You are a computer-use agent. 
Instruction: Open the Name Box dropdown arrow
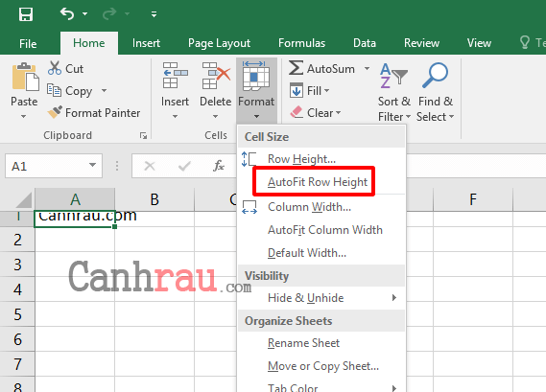(x=92, y=165)
